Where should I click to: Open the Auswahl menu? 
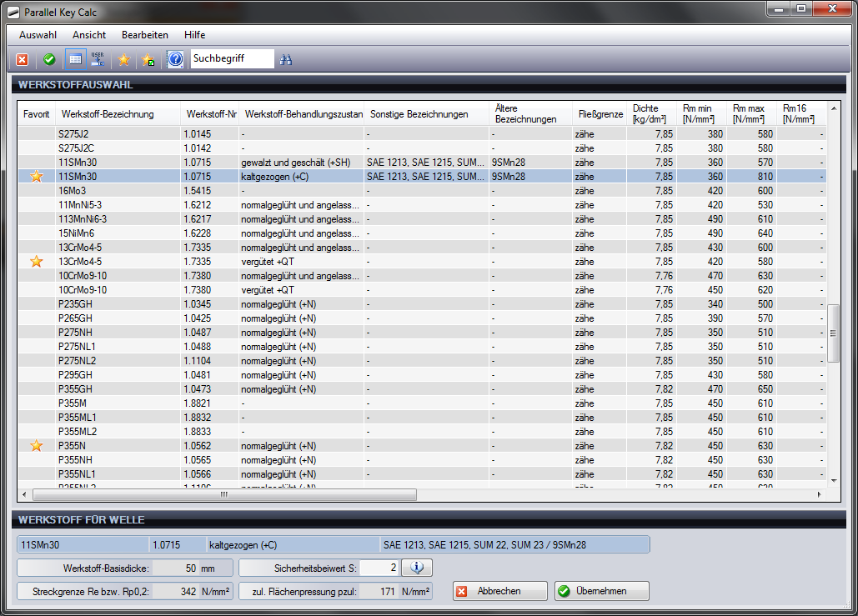38,35
